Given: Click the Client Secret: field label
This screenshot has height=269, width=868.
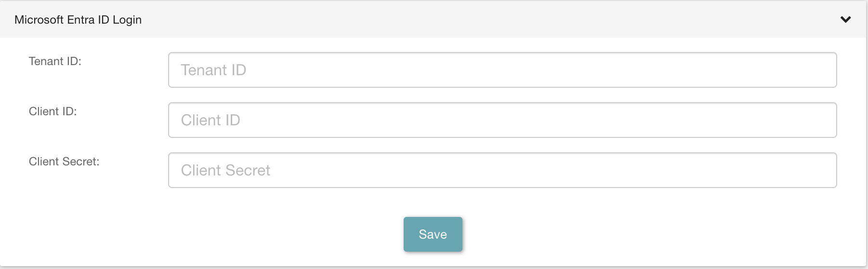Looking at the screenshot, I should point(64,161).
